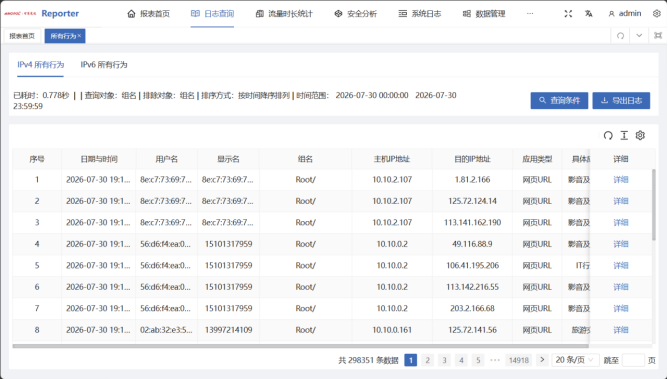Select the IPv4 所有行为 tab
The image size is (668, 379).
(x=40, y=65)
